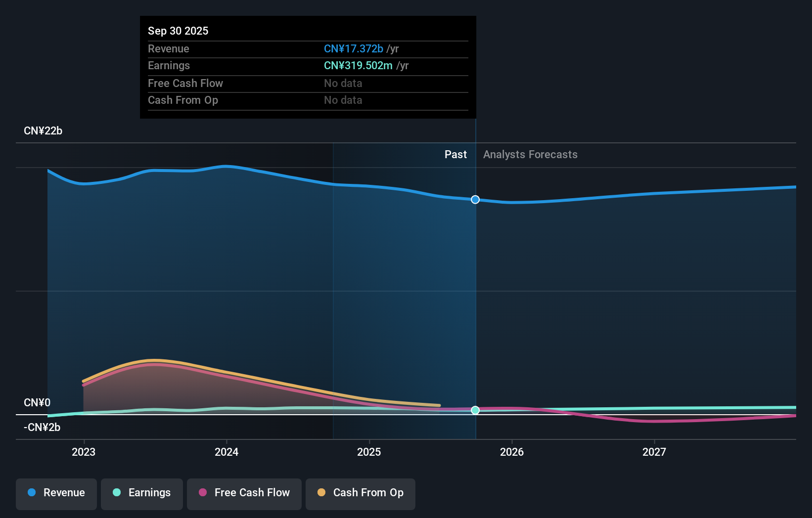Screen dimensions: 812x518
Task: Click the 2023 x-axis label
Action: tap(84, 452)
